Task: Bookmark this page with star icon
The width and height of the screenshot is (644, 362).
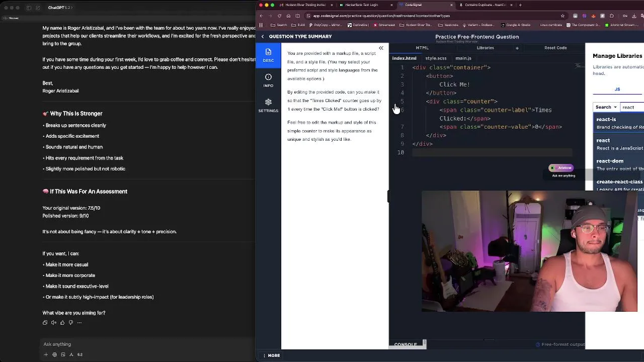Action: pos(562,16)
